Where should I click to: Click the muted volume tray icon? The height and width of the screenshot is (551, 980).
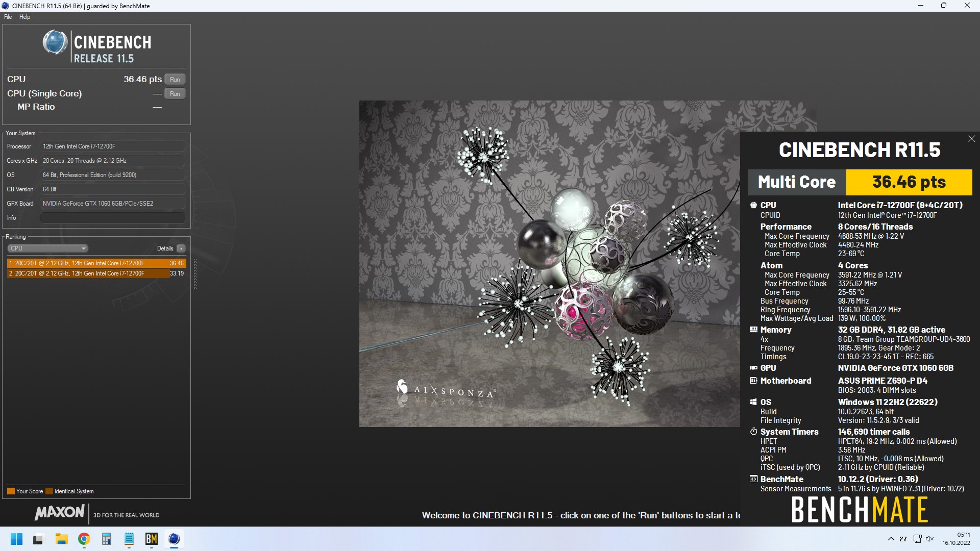click(x=929, y=539)
